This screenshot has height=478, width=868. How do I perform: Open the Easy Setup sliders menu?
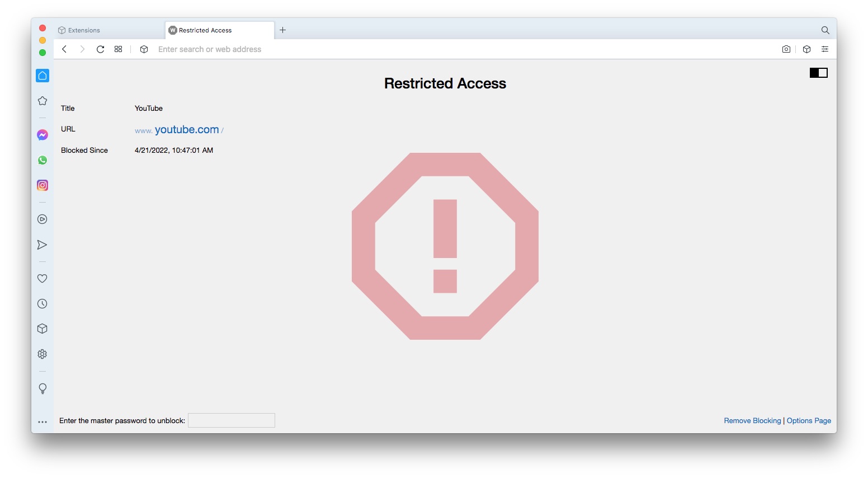coord(825,49)
